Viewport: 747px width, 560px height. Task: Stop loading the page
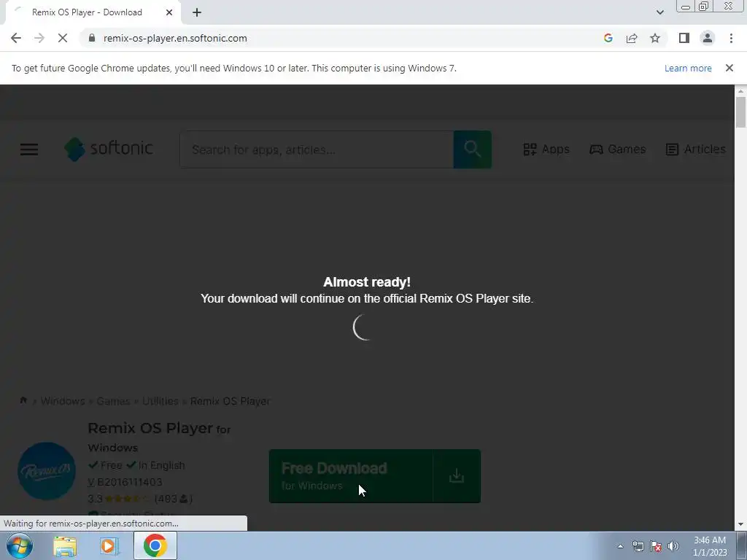[63, 38]
